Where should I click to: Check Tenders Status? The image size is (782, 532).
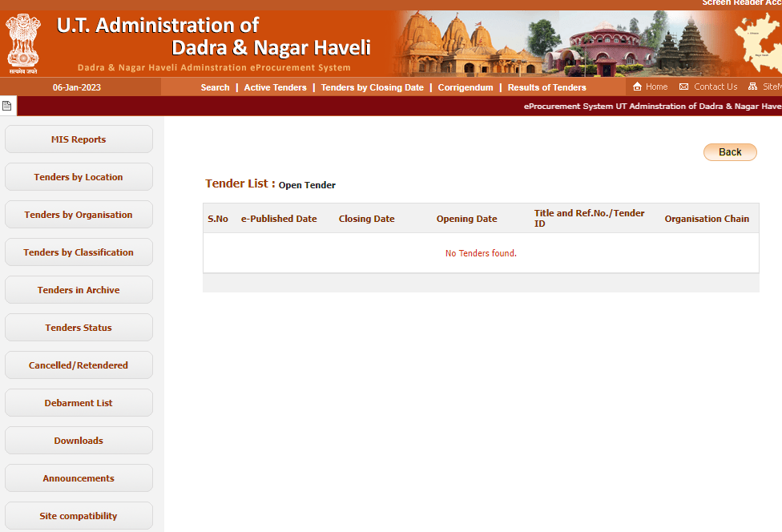[79, 328]
